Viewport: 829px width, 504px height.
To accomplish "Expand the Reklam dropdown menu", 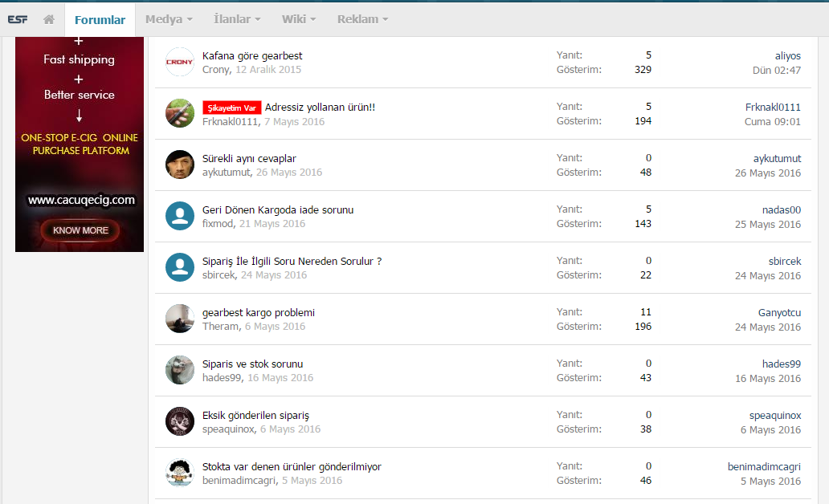I will (x=363, y=19).
